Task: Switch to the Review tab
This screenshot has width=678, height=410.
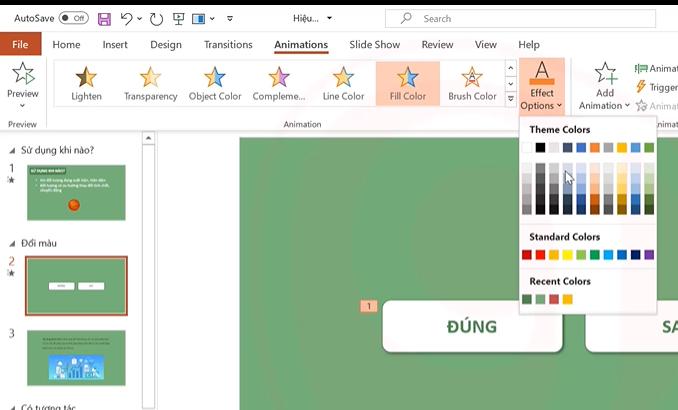Action: (x=437, y=45)
